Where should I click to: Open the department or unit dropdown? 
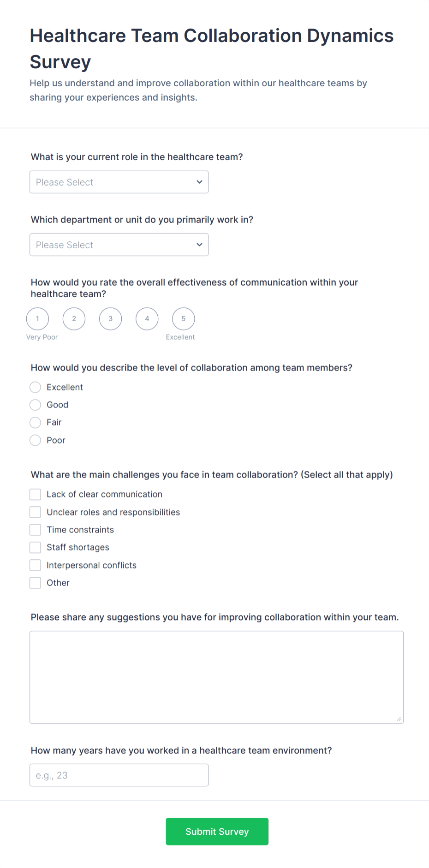pos(119,245)
